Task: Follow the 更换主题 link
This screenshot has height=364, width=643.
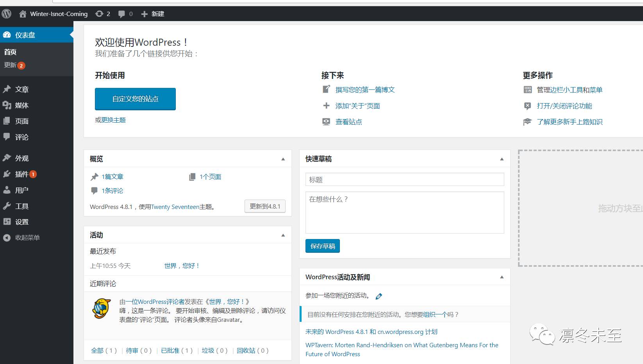Action: click(x=113, y=120)
